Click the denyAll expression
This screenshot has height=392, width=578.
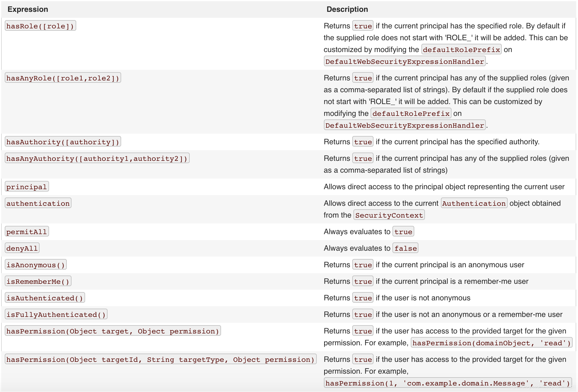coord(22,248)
